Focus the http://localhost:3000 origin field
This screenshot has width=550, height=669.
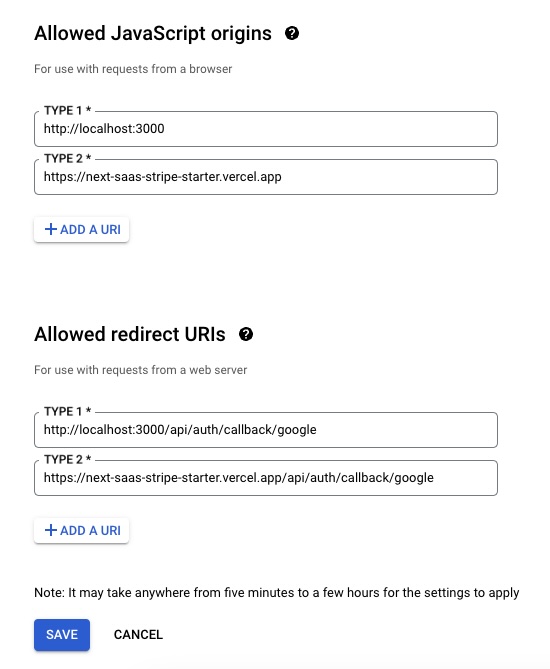point(266,129)
